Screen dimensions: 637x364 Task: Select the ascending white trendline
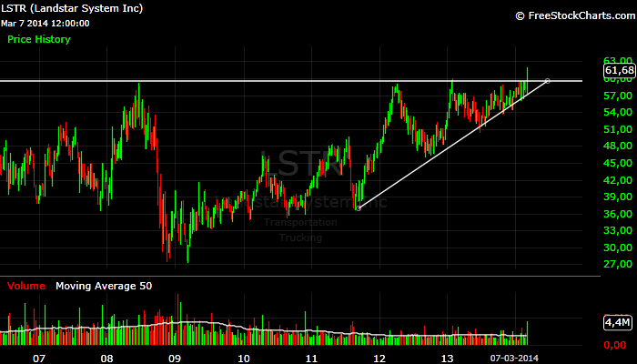(453, 145)
